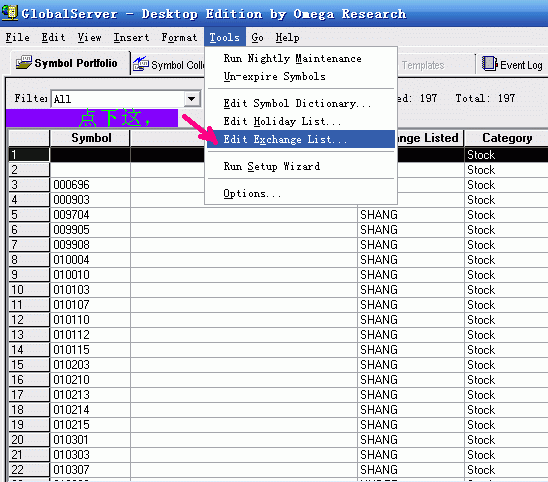Click the Symbol Portfolio tab icon
Screen dimensions: 548x482
pos(23,63)
